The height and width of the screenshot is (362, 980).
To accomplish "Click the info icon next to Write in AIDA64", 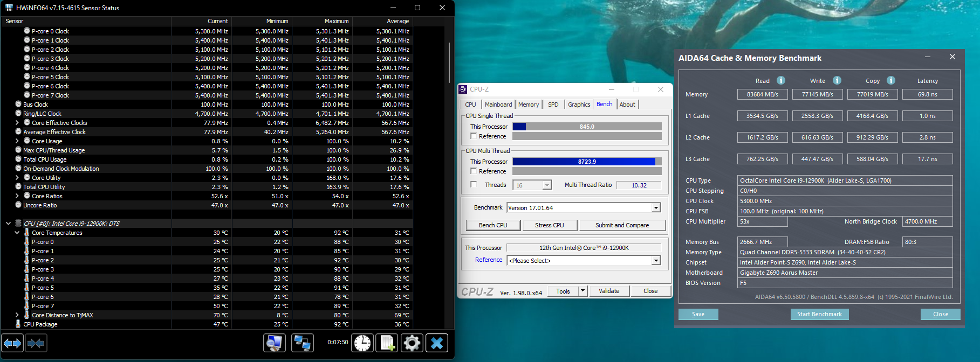I will [837, 80].
